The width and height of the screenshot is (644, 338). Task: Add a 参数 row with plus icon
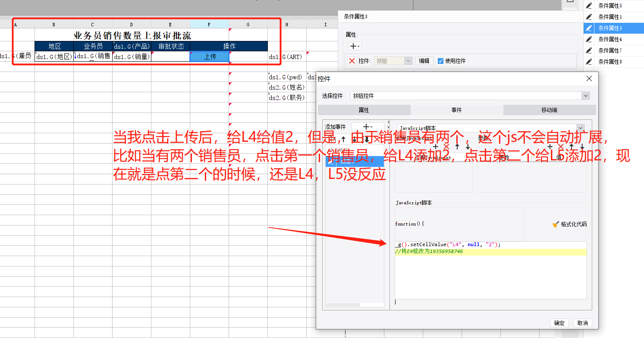[x=550, y=147]
